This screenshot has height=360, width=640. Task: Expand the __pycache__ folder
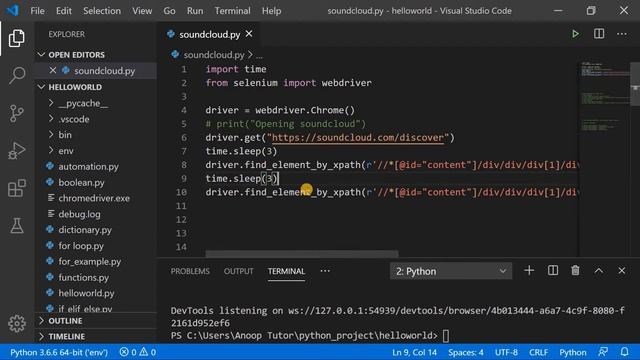[x=83, y=103]
